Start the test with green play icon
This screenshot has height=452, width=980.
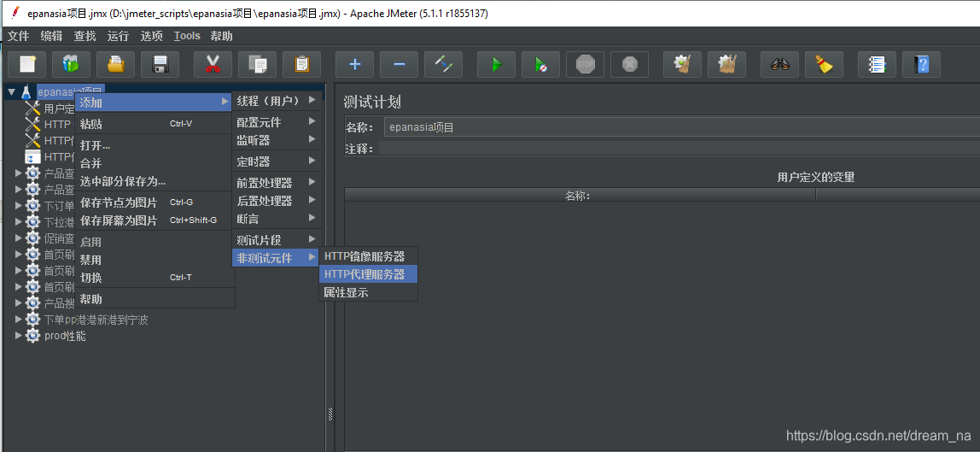click(497, 64)
